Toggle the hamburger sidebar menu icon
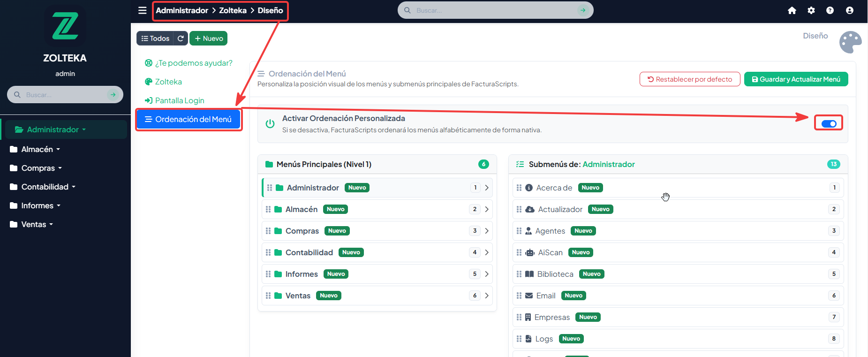868x357 pixels. point(143,10)
